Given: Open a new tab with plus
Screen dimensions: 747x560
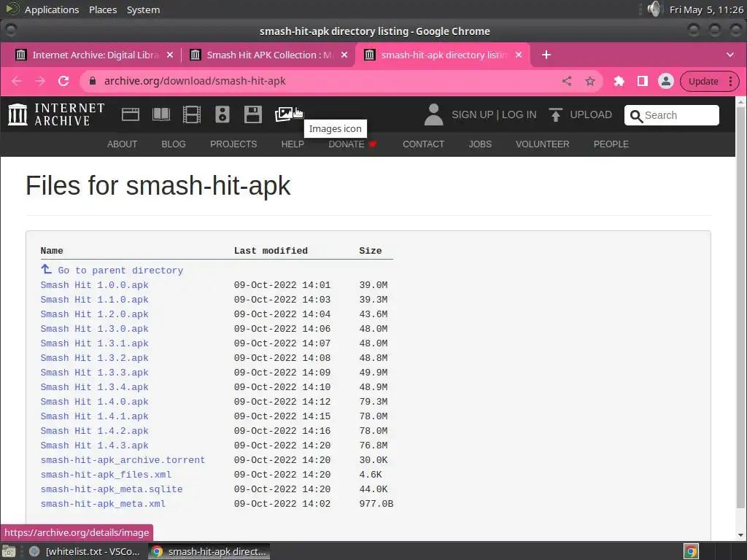Looking at the screenshot, I should (546, 55).
